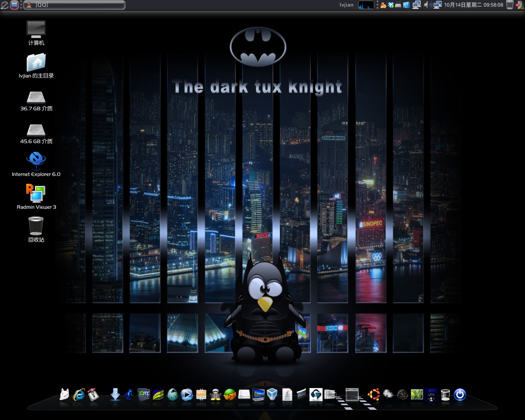Open the white drive dock icon

click(x=244, y=395)
